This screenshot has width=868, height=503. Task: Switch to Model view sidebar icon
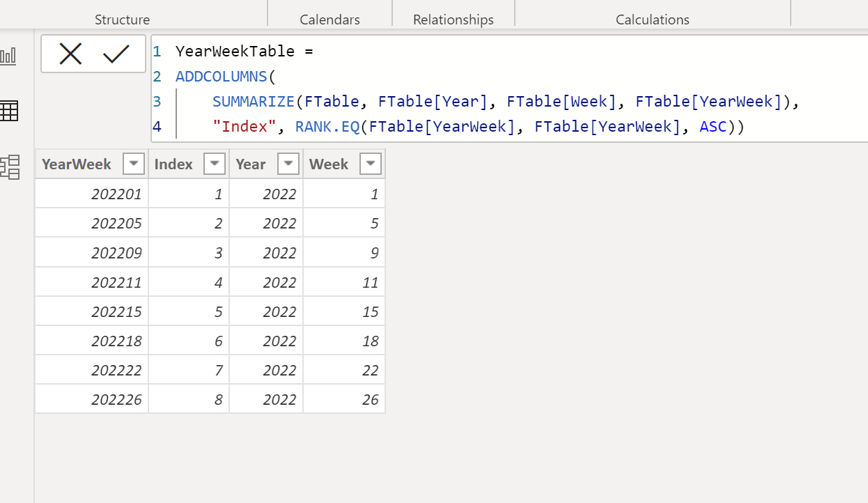pyautogui.click(x=10, y=167)
